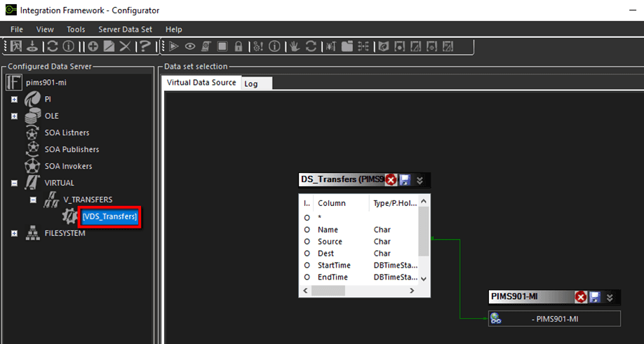Image resolution: width=644 pixels, height=344 pixels.
Task: Open the Server Data Set menu
Action: pos(126,29)
